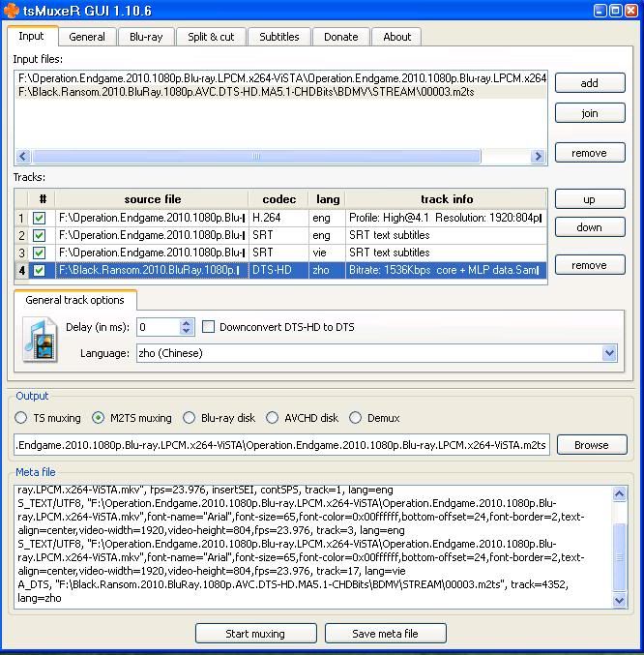Decrease delay with the spinner down arrow

pyautogui.click(x=187, y=331)
